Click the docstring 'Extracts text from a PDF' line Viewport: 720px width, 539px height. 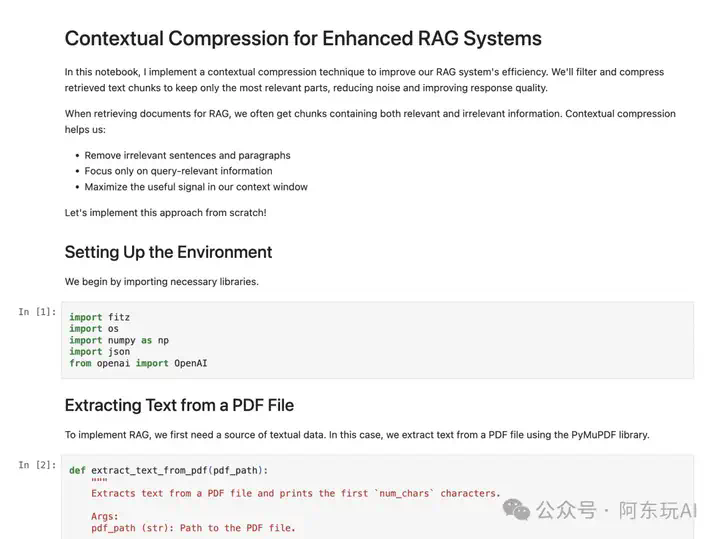coord(296,494)
